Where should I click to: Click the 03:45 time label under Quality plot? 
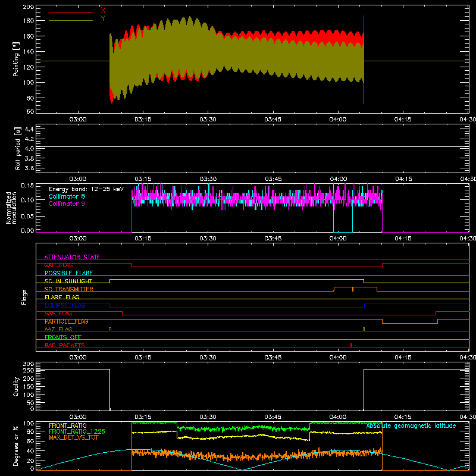(273, 417)
